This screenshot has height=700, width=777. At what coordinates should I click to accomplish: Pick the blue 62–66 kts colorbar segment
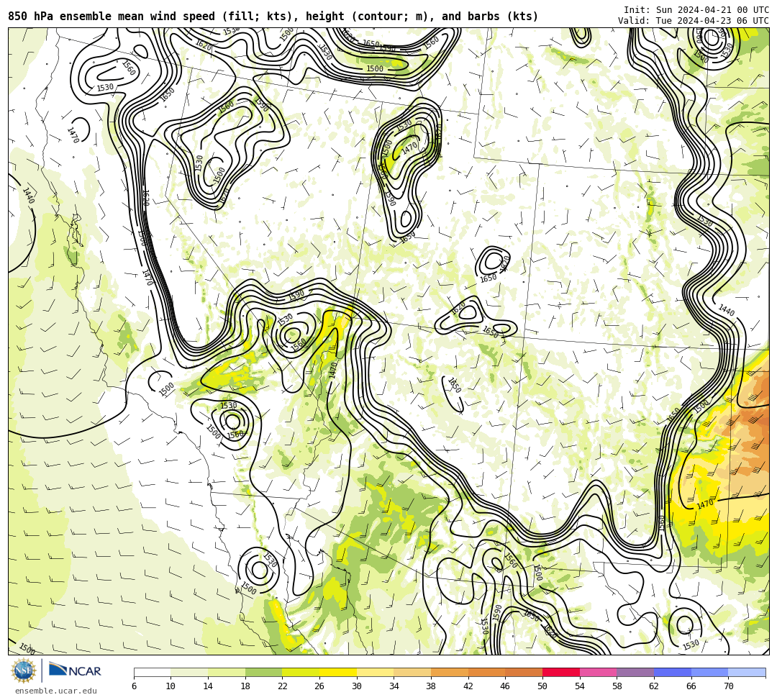click(673, 672)
